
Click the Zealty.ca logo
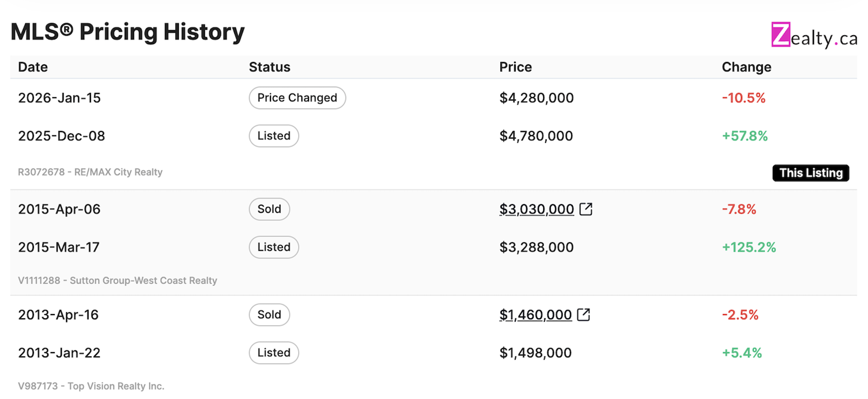click(814, 36)
